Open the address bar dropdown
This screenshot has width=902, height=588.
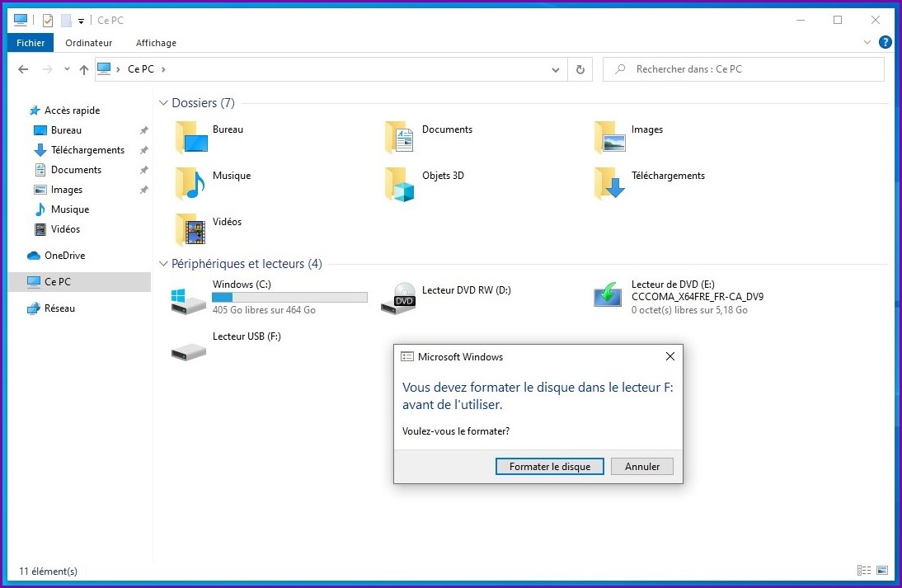pos(555,69)
